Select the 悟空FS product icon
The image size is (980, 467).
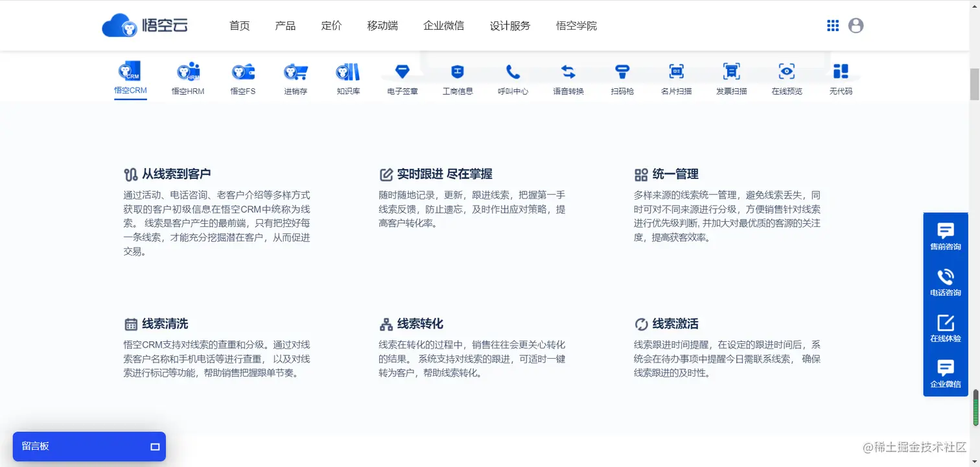(x=243, y=72)
